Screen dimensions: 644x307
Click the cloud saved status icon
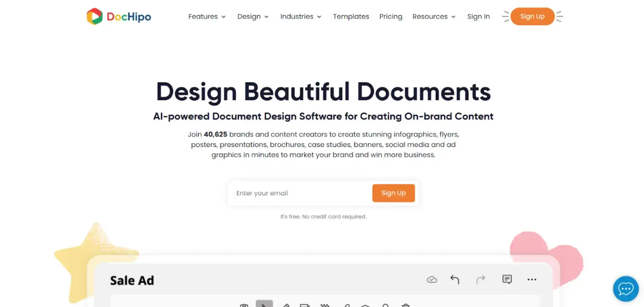(x=432, y=280)
